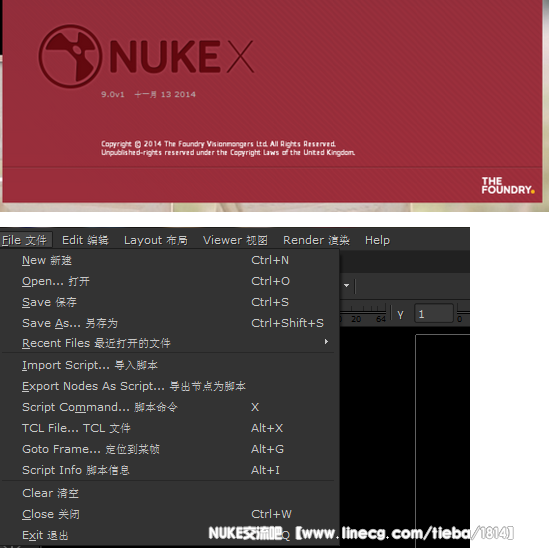
Task: Click The Foundry logo on splash
Action: coord(508,186)
